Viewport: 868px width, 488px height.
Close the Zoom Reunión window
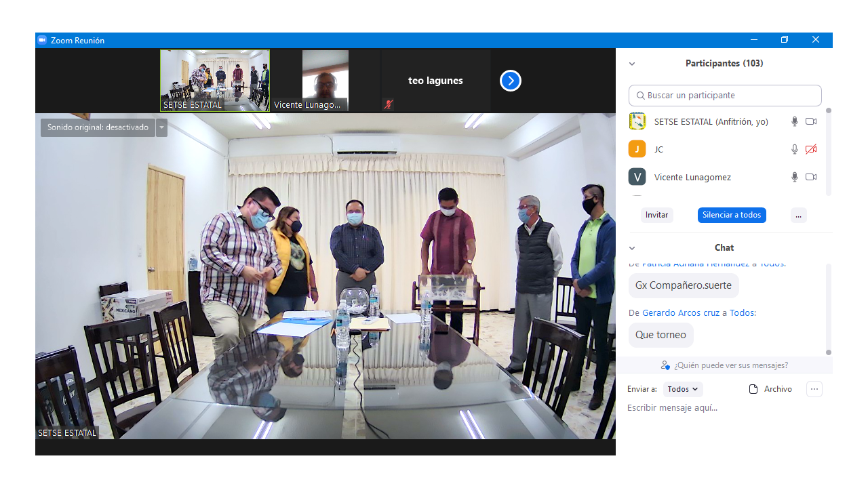[816, 40]
